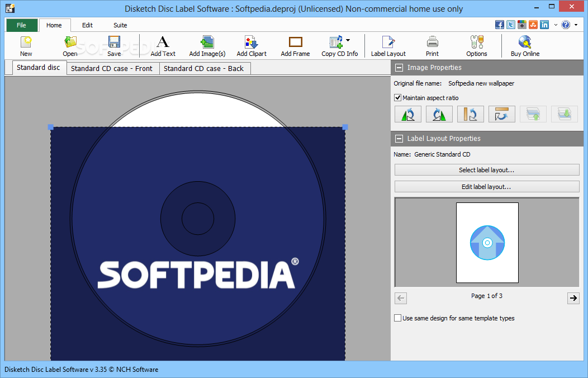588x378 pixels.
Task: Click the top-left blue resize handle
Action: [x=51, y=127]
